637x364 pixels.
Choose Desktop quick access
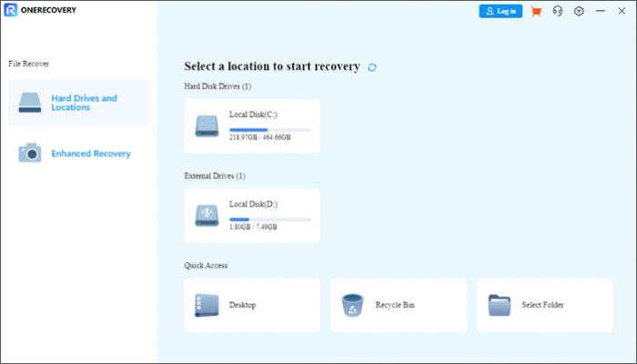(x=252, y=305)
